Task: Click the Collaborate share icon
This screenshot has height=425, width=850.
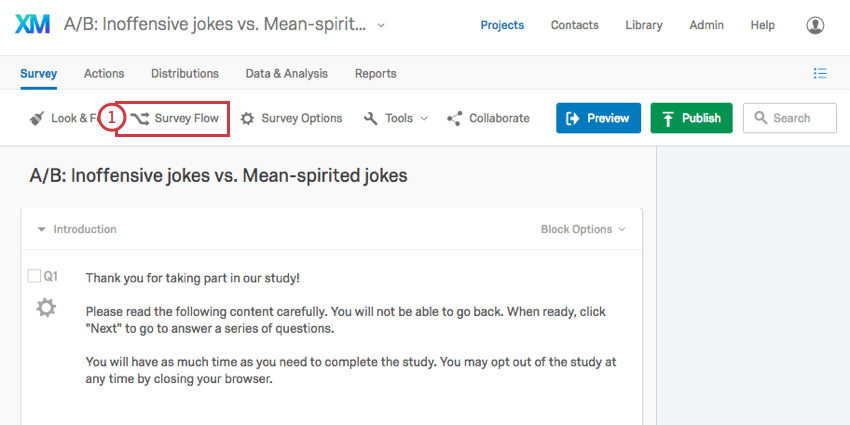Action: tap(454, 118)
